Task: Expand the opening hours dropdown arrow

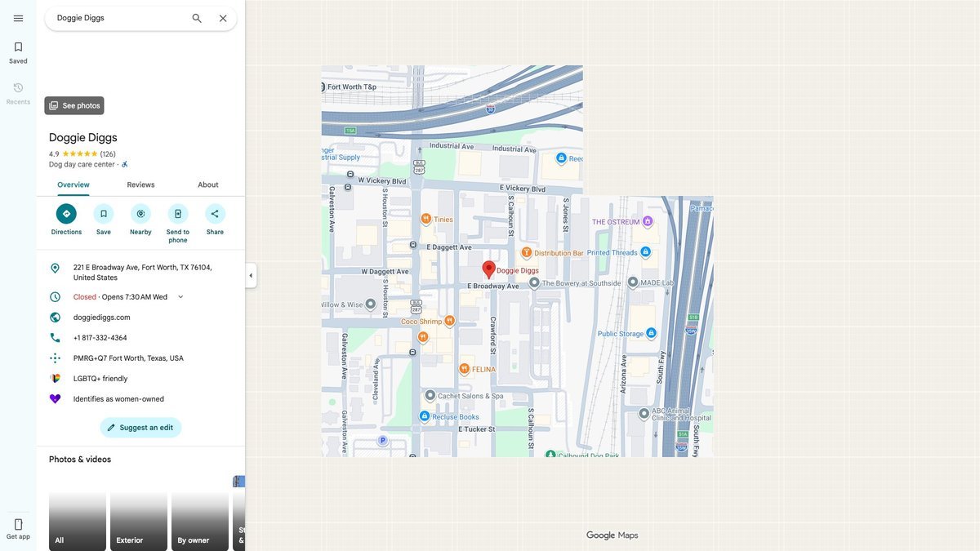Action: pos(180,297)
